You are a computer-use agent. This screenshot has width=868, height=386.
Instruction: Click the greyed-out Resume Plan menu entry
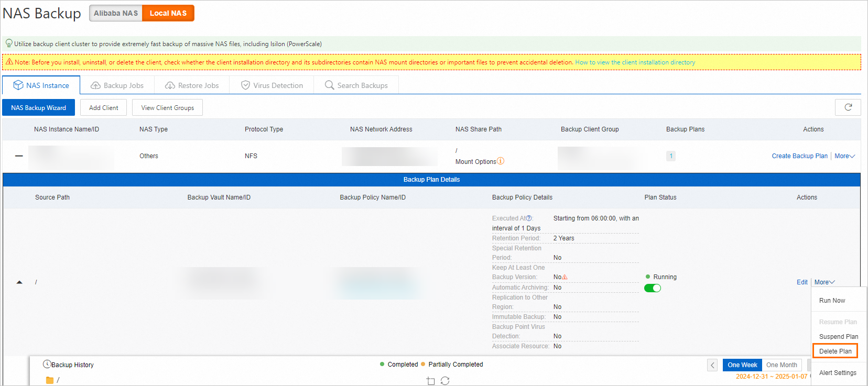[x=838, y=322]
